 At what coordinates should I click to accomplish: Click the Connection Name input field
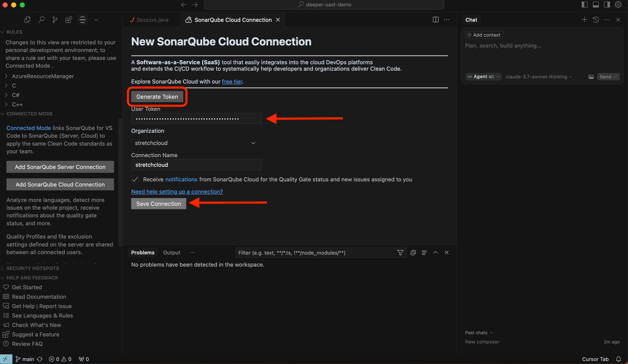point(196,165)
